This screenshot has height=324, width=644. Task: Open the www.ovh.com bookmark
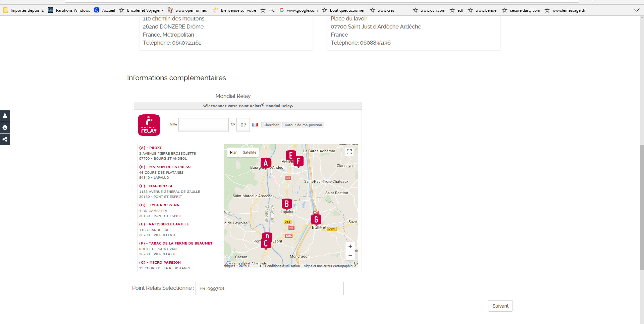429,10
